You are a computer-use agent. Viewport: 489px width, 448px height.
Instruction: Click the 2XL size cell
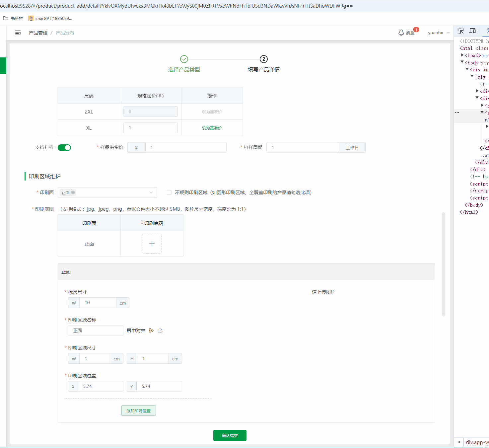tap(89, 112)
